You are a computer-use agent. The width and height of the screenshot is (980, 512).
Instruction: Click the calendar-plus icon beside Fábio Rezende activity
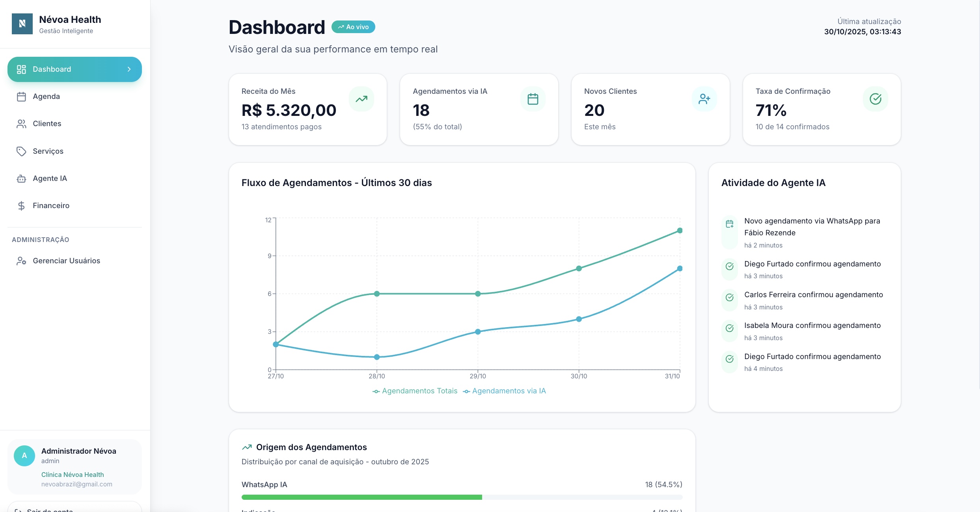click(x=729, y=224)
